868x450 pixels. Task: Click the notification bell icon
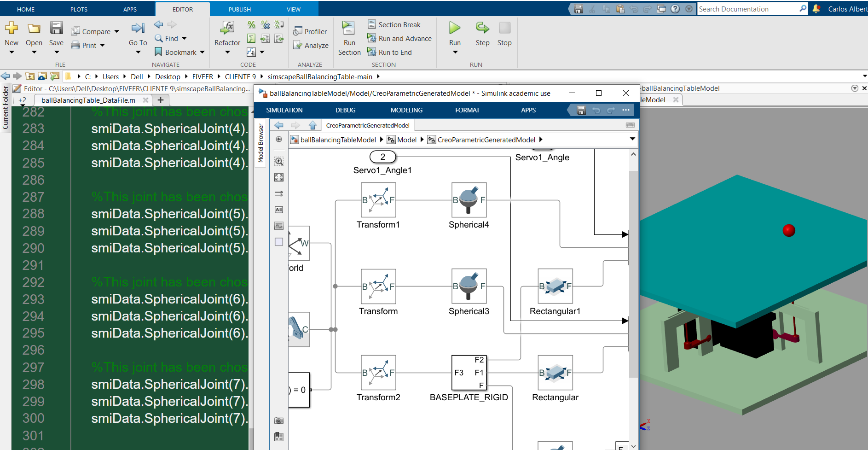tap(816, 9)
